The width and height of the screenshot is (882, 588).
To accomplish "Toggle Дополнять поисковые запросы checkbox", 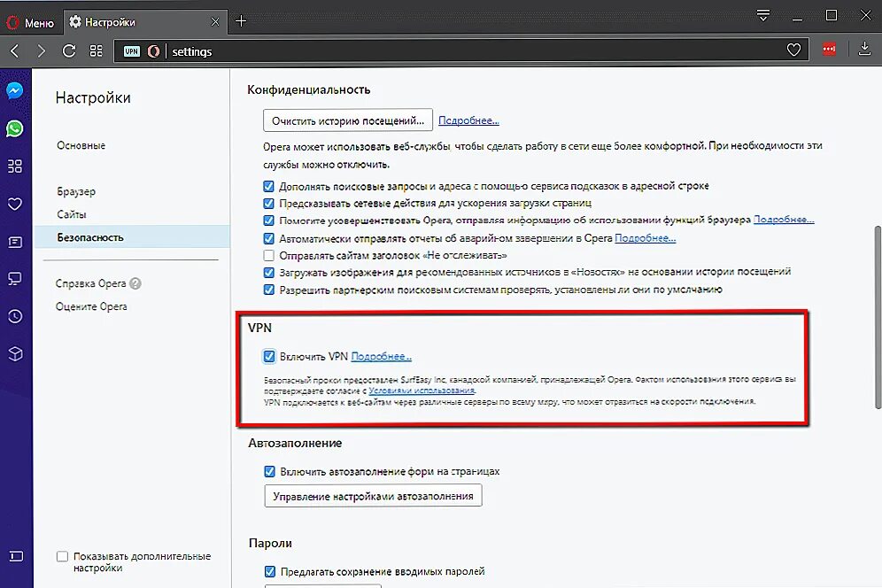I will tap(269, 186).
